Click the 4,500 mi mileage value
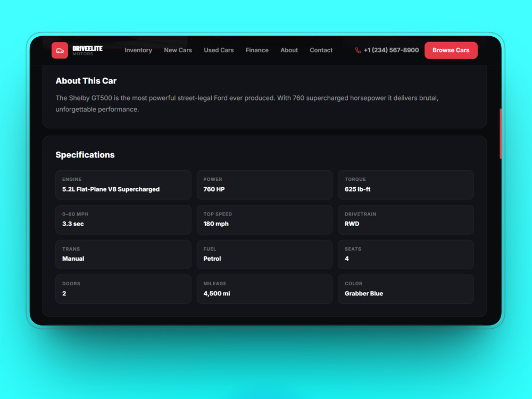Screen dimensions: 532x399 pos(217,294)
